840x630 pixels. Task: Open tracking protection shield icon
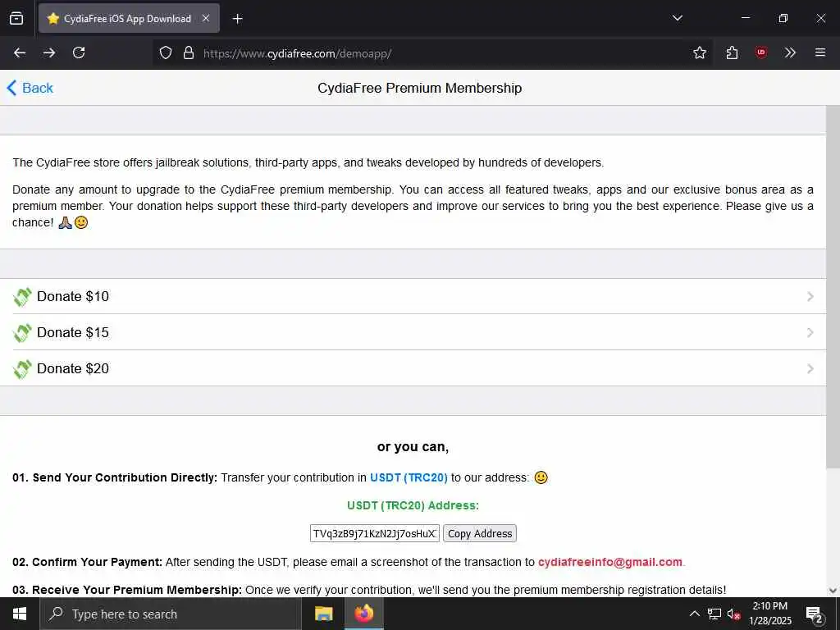166,52
